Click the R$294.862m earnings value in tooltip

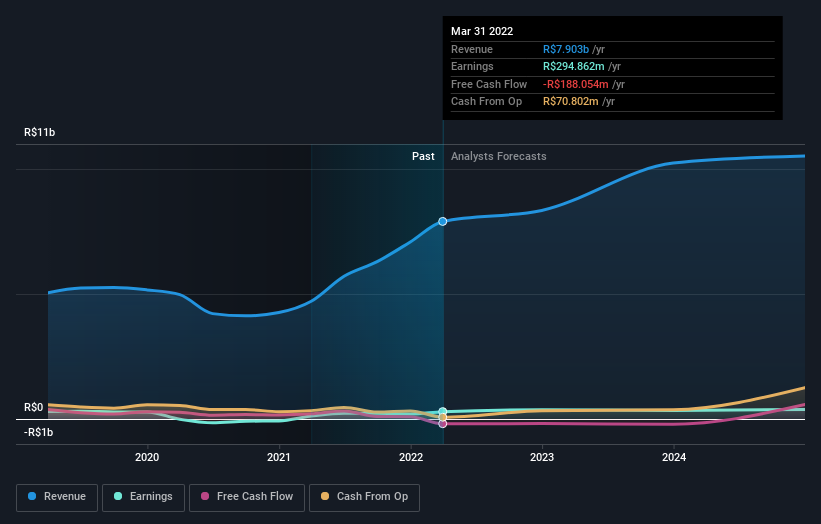pyautogui.click(x=573, y=66)
